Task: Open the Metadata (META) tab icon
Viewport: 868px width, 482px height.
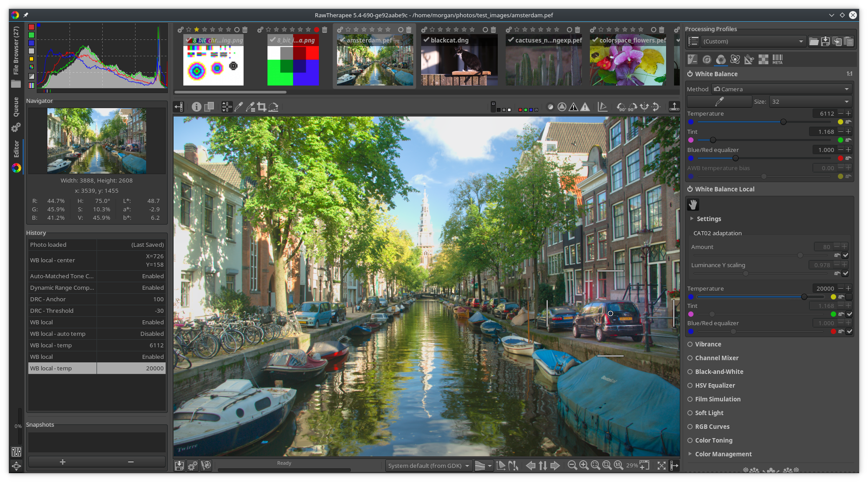Action: (x=778, y=59)
